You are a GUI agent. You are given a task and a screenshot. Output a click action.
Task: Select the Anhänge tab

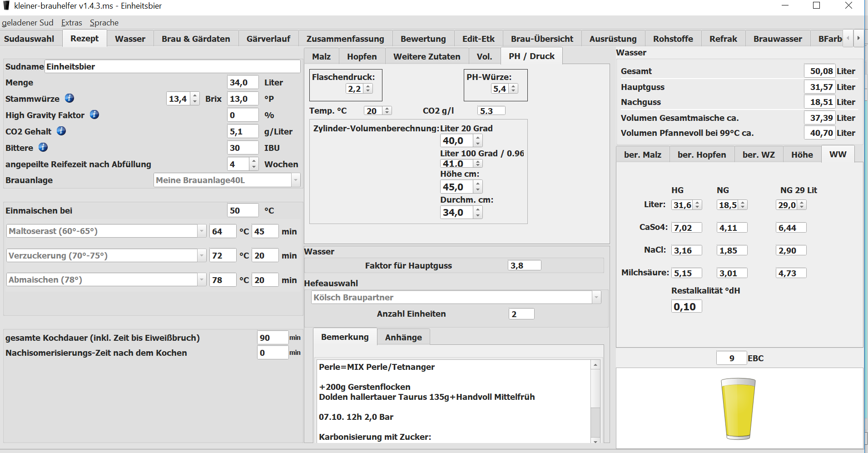coord(403,337)
